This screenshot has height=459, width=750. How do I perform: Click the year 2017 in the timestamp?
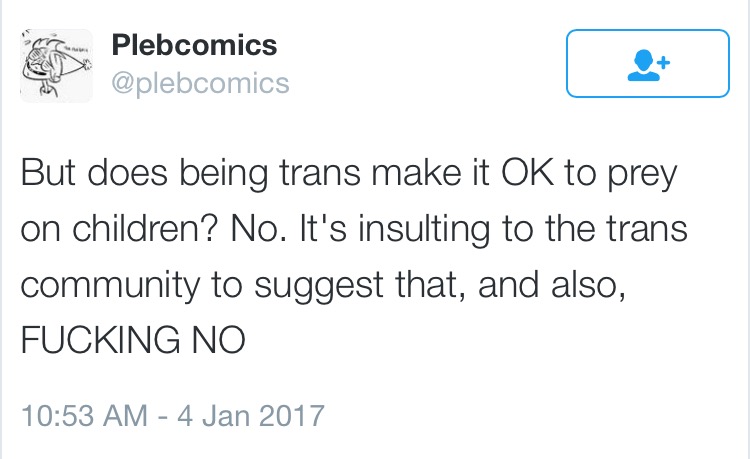pos(292,415)
